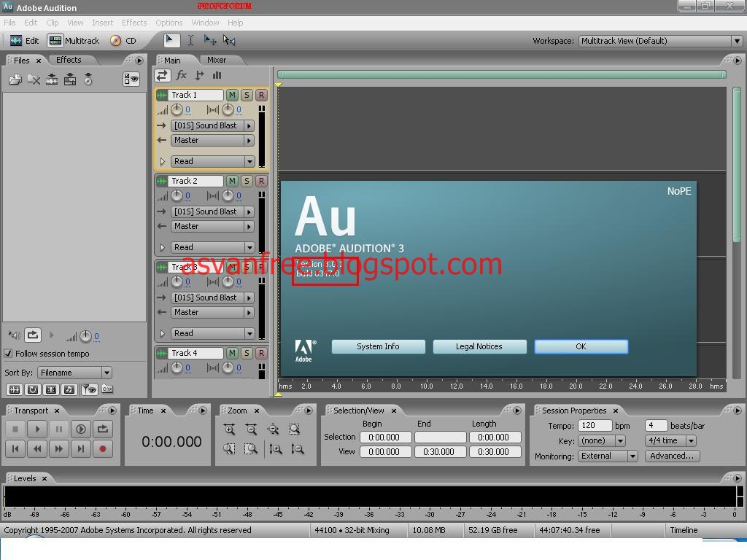Switch to the Mixer tab
Screen dimensions: 747x560
[217, 60]
